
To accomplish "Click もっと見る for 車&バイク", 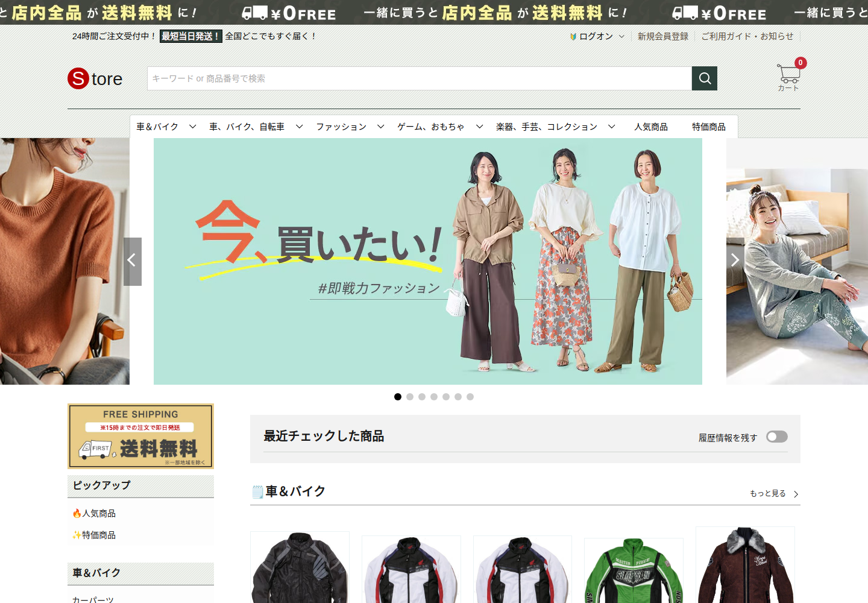I will [x=774, y=493].
